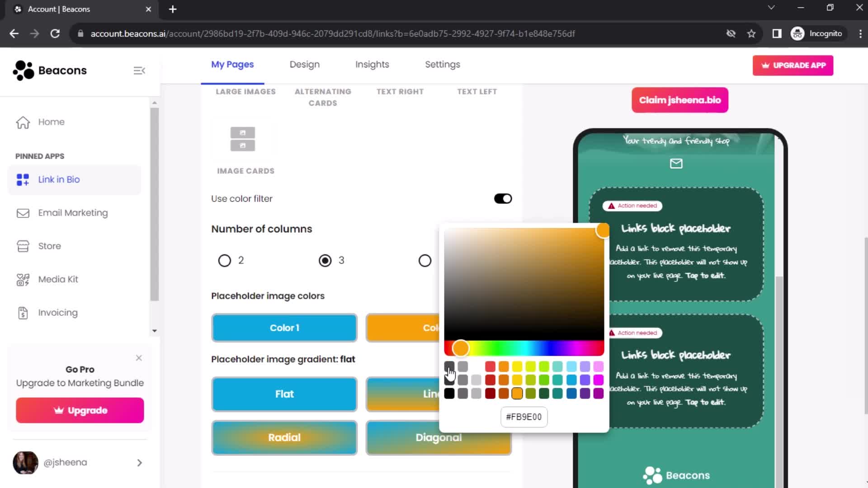
Task: Toggle the Use color filter switch
Action: pyautogui.click(x=503, y=198)
